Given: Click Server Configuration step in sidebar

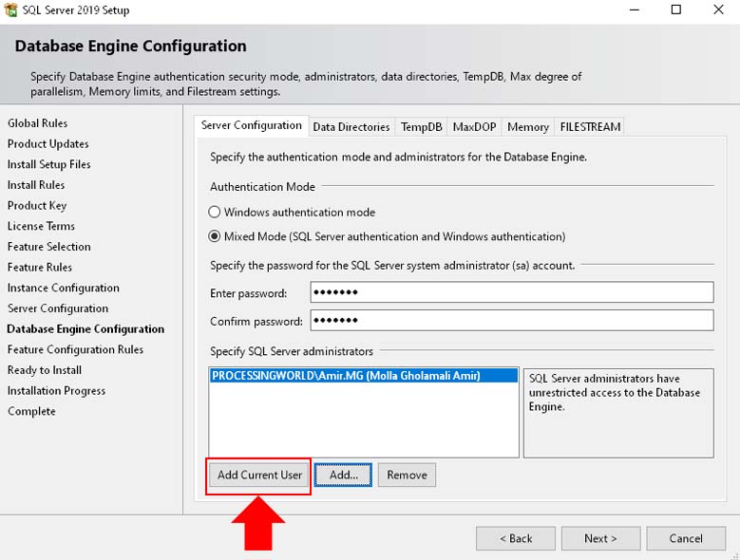Looking at the screenshot, I should coord(58,308).
